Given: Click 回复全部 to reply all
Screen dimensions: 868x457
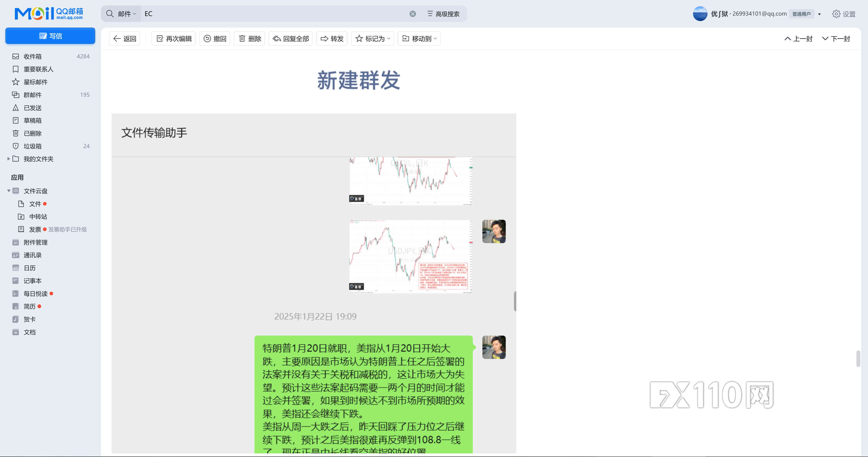Looking at the screenshot, I should pos(290,39).
